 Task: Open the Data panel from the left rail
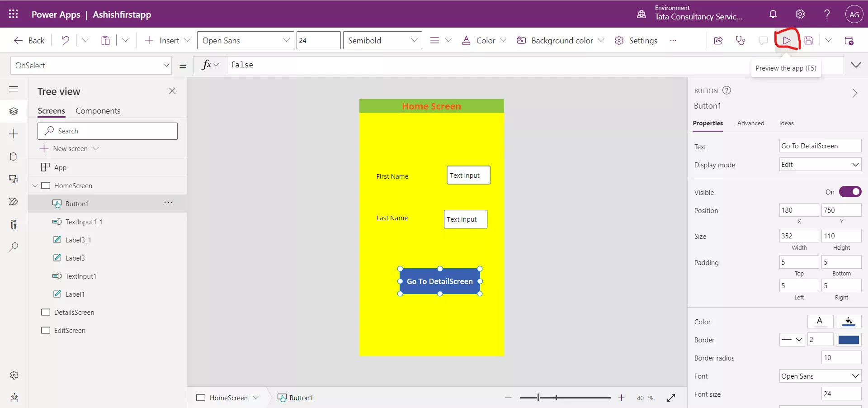13,157
